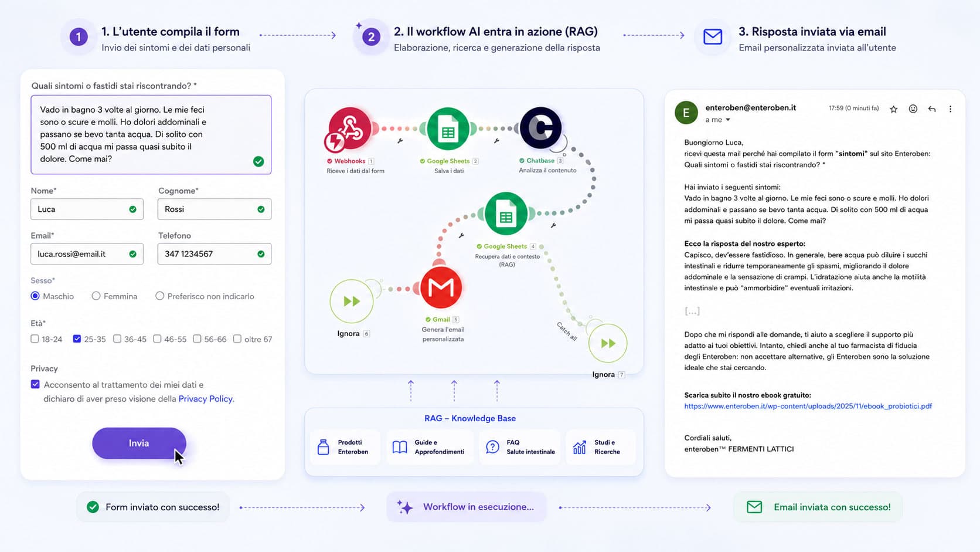Click the Catch all route label
Image resolution: width=980 pixels, height=552 pixels.
(x=567, y=331)
